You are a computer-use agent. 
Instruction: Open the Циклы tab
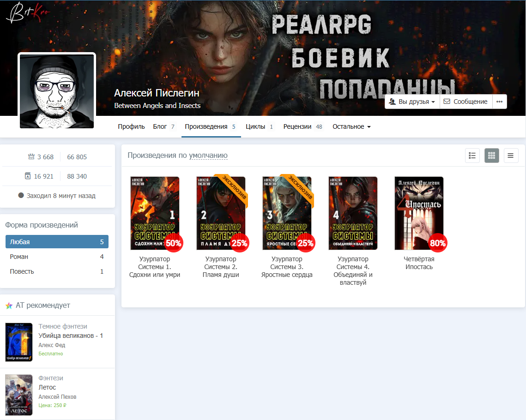[x=260, y=127]
